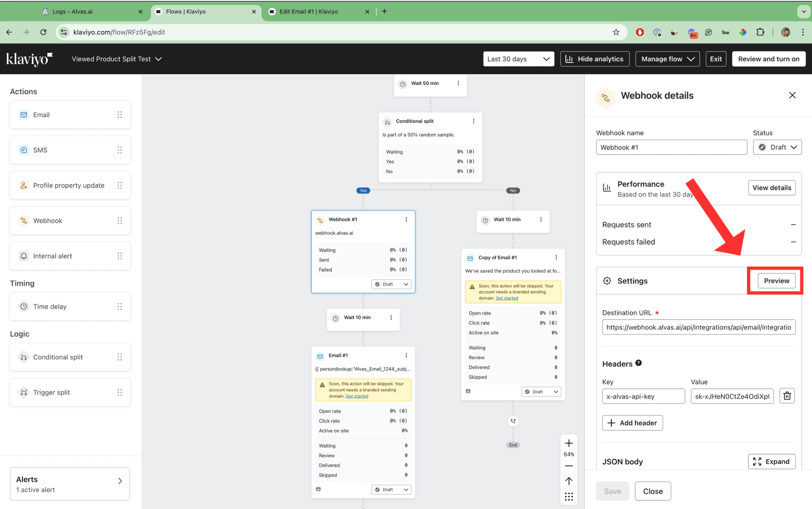Go back in browser history
Screen dimensions: 812x509
9,32
